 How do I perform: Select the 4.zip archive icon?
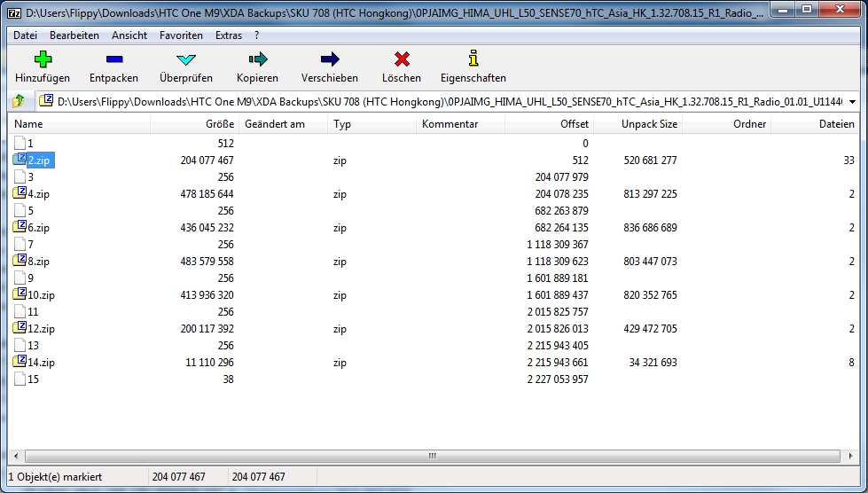coord(20,193)
